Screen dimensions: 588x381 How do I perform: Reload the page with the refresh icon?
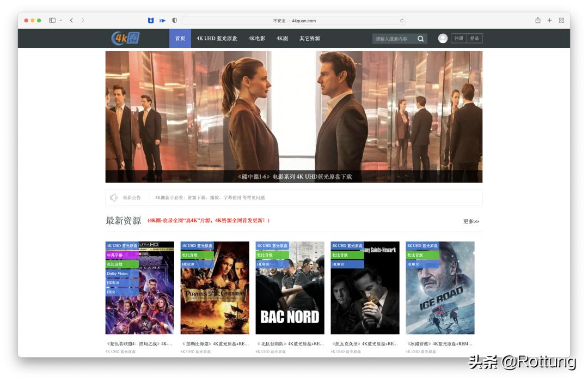402,20
